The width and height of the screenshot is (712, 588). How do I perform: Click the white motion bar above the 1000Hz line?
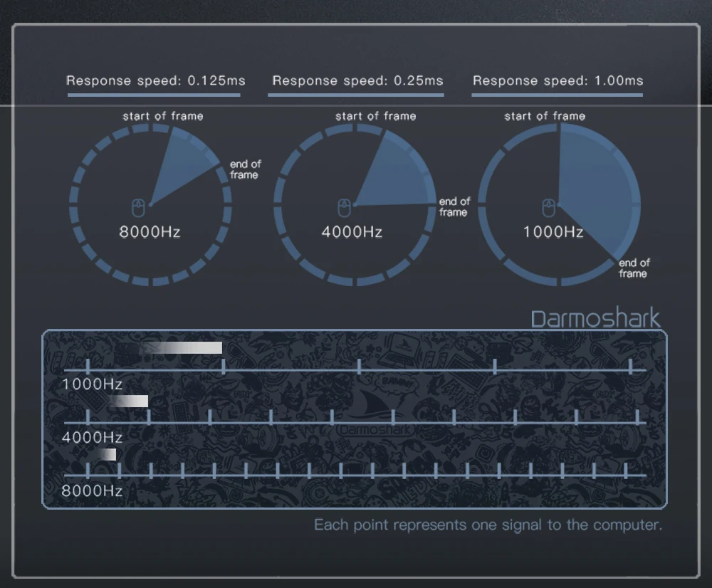182,348
